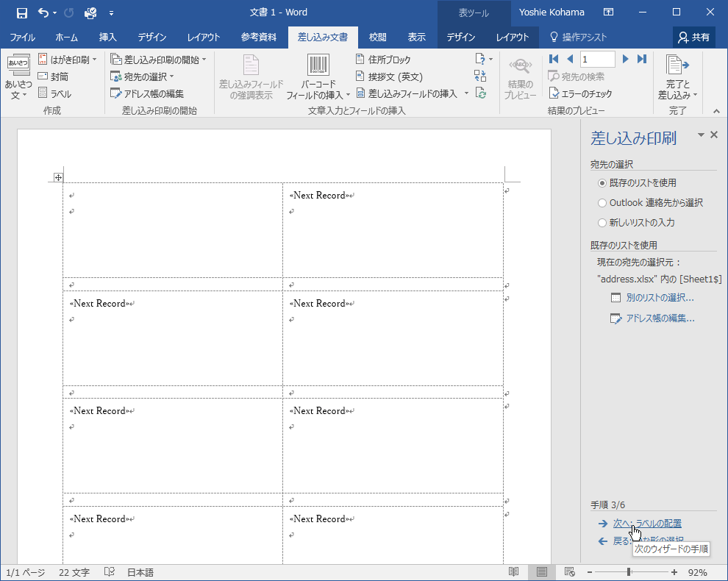Expand 差し込みフィールドの挿入 dropdown arrow
The height and width of the screenshot is (581, 728).
click(467, 93)
